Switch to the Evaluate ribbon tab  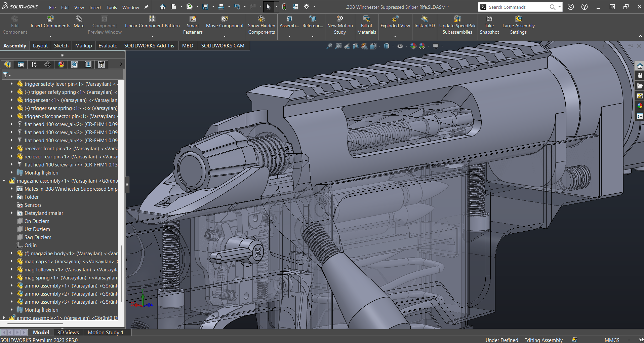pos(108,46)
